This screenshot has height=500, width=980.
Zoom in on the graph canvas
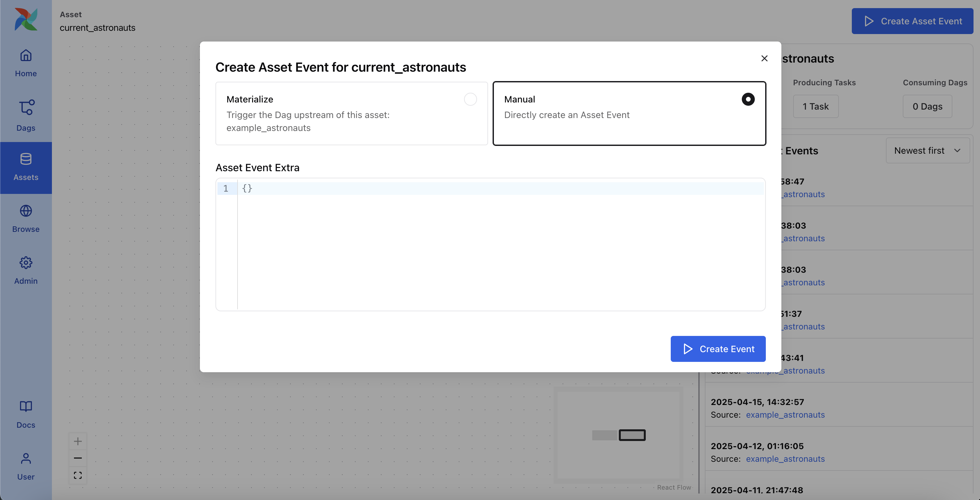(78, 441)
